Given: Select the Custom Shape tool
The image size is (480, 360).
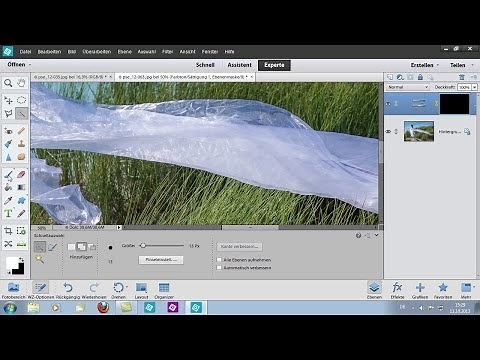Looking at the screenshot, I should click(21, 200).
